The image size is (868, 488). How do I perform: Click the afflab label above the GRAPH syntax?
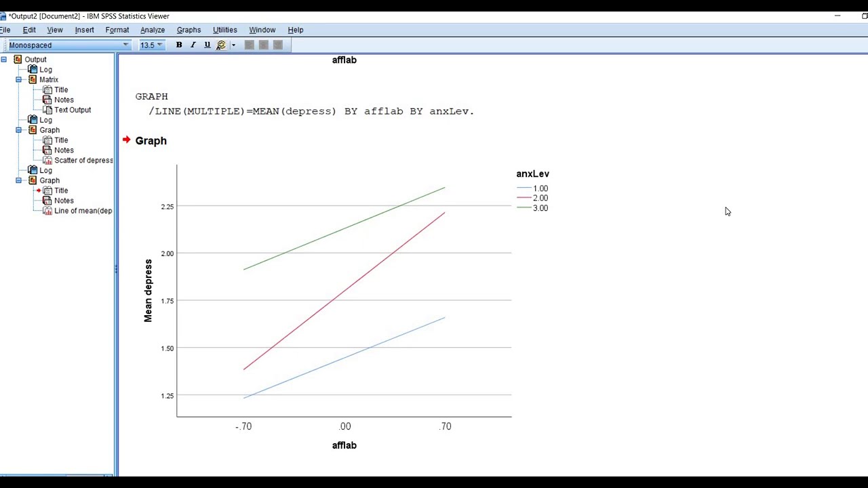click(344, 60)
